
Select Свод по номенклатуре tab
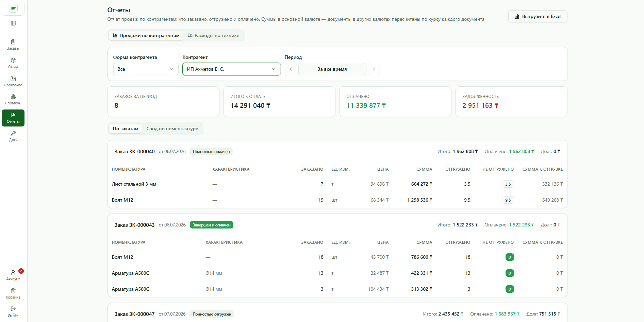coord(172,129)
